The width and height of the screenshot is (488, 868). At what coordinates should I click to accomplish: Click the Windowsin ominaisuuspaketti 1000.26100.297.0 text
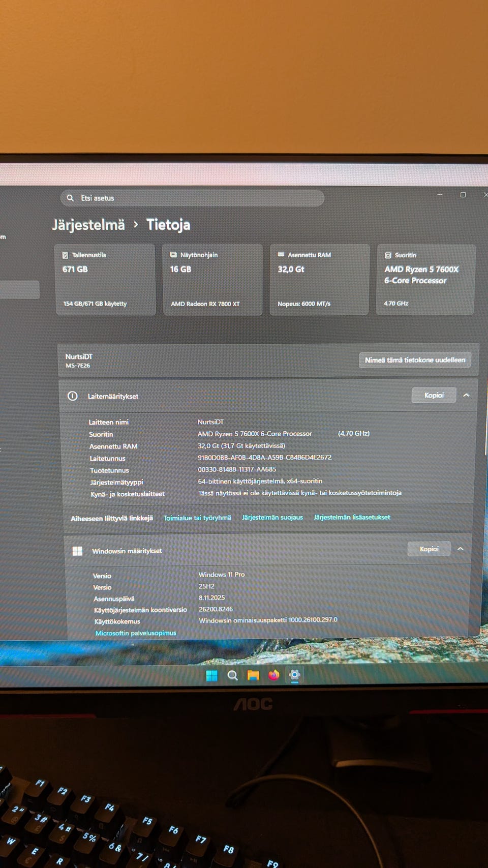tap(268, 620)
